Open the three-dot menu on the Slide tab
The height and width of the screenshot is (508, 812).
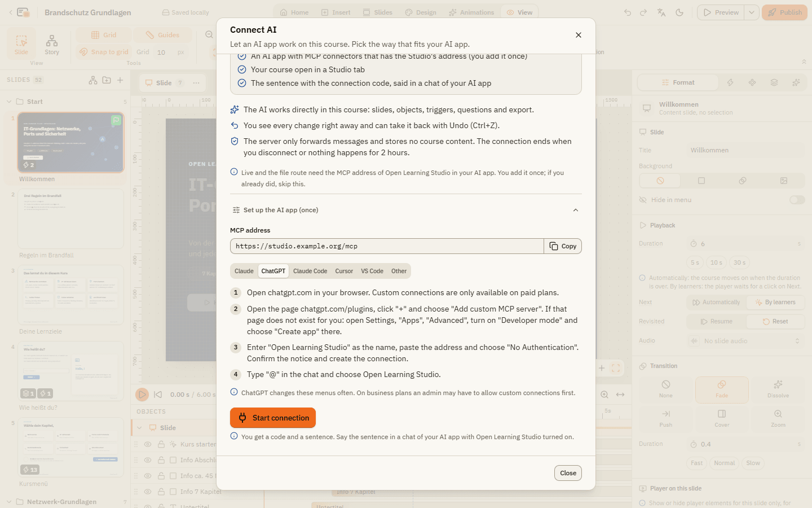pos(196,83)
